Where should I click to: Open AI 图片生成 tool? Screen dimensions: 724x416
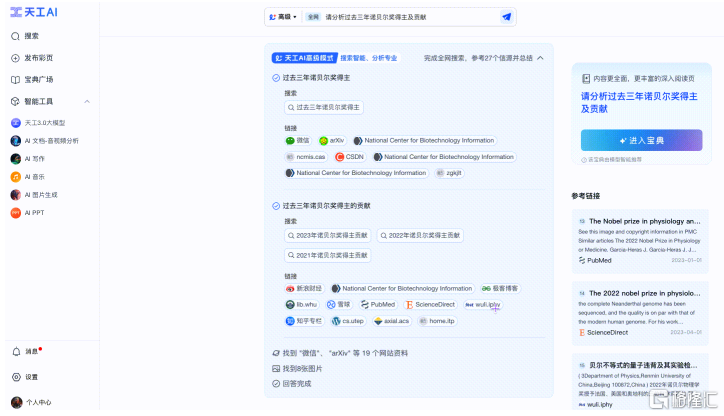34,195
